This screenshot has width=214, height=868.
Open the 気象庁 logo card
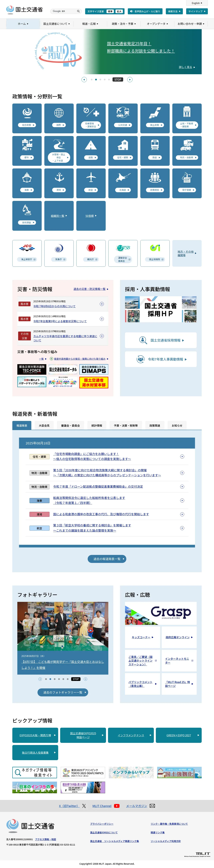pos(59,253)
